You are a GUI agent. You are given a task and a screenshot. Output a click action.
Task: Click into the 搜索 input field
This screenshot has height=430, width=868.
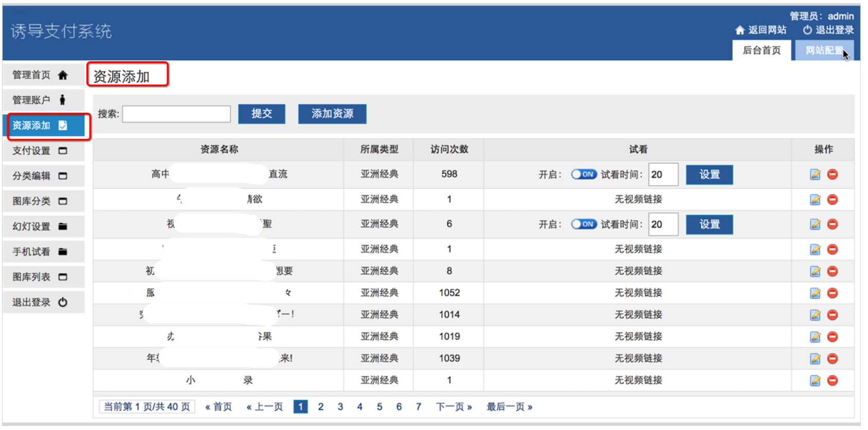point(176,114)
